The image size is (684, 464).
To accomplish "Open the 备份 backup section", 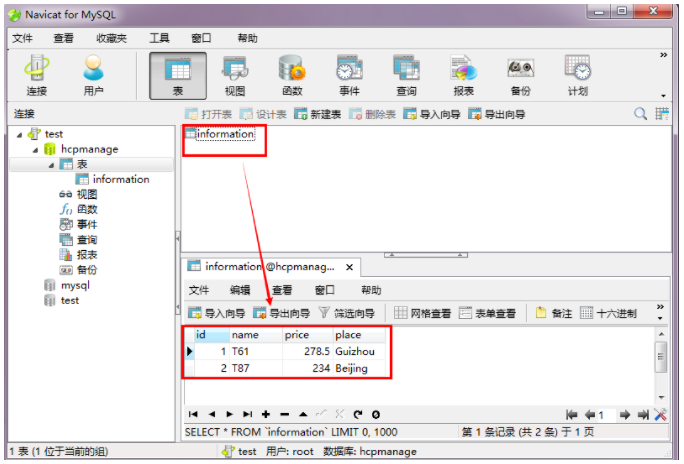I will pos(520,75).
